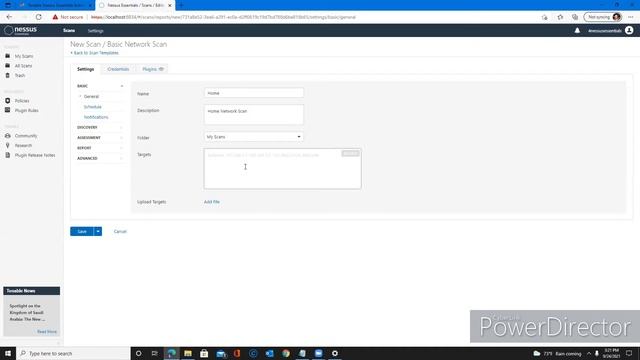Select General under Basic settings
Viewport: 640px width, 360px height.
91,97
